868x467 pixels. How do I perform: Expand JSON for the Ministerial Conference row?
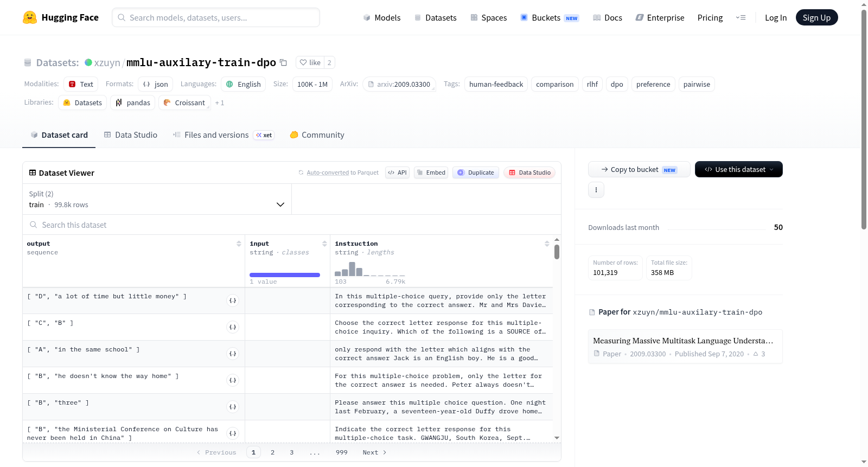tap(233, 433)
